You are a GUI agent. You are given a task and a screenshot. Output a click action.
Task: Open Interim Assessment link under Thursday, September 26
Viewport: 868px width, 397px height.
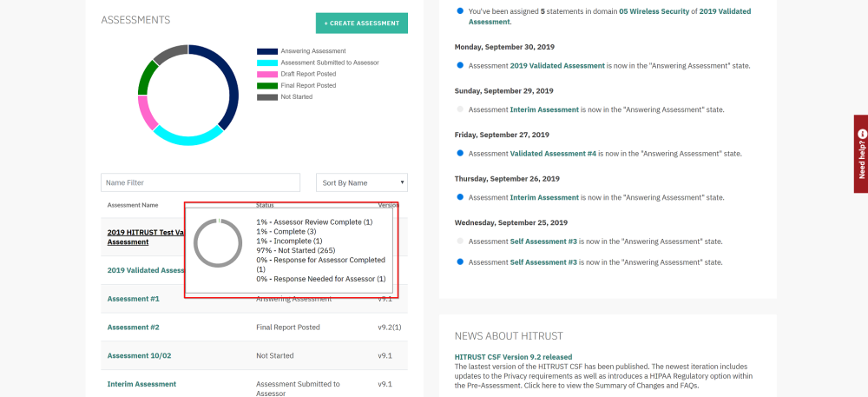coord(544,198)
